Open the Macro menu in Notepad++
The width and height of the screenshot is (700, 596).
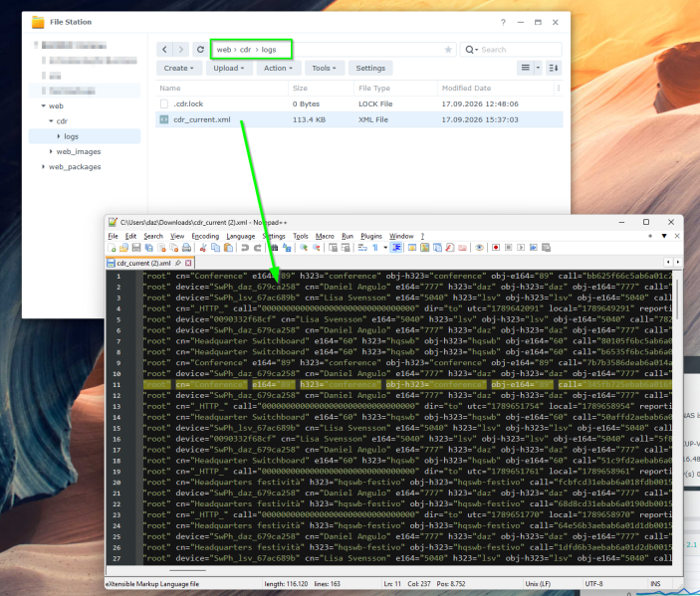(x=325, y=236)
